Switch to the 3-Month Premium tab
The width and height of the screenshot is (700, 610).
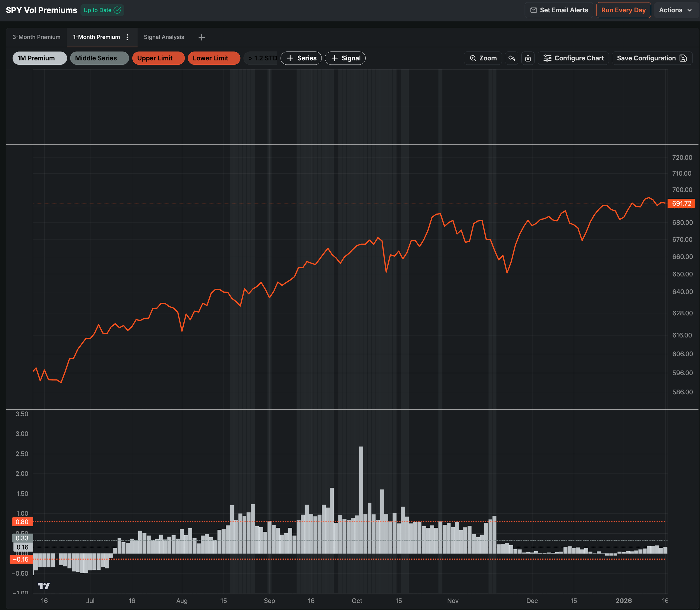[x=36, y=37]
